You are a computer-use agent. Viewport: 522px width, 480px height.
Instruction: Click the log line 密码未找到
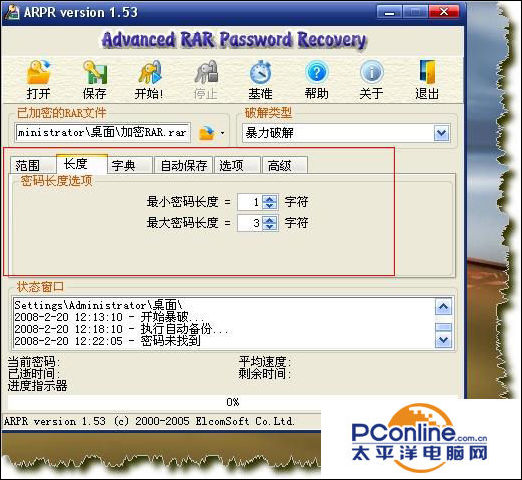coord(107,341)
